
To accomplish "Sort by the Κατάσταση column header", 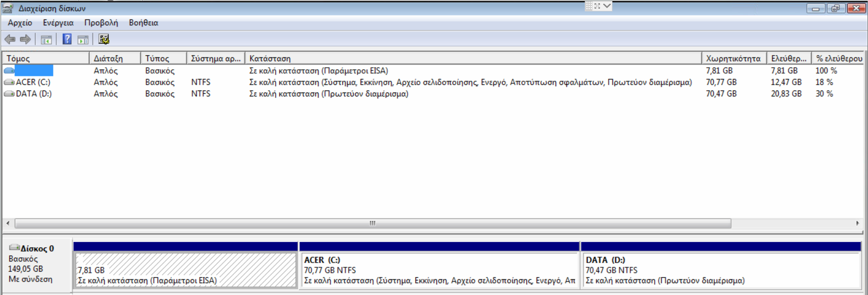I will point(473,58).
